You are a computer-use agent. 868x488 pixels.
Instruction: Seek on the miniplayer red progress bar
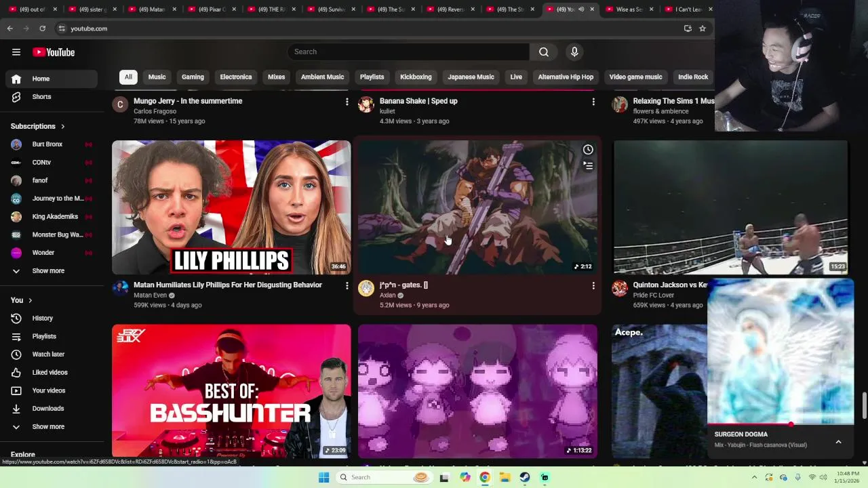[x=781, y=425]
